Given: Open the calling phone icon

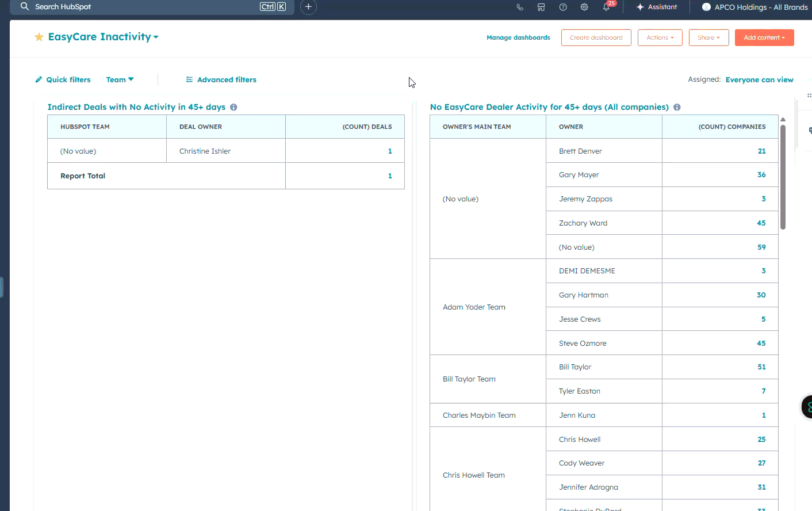Looking at the screenshot, I should (x=520, y=7).
